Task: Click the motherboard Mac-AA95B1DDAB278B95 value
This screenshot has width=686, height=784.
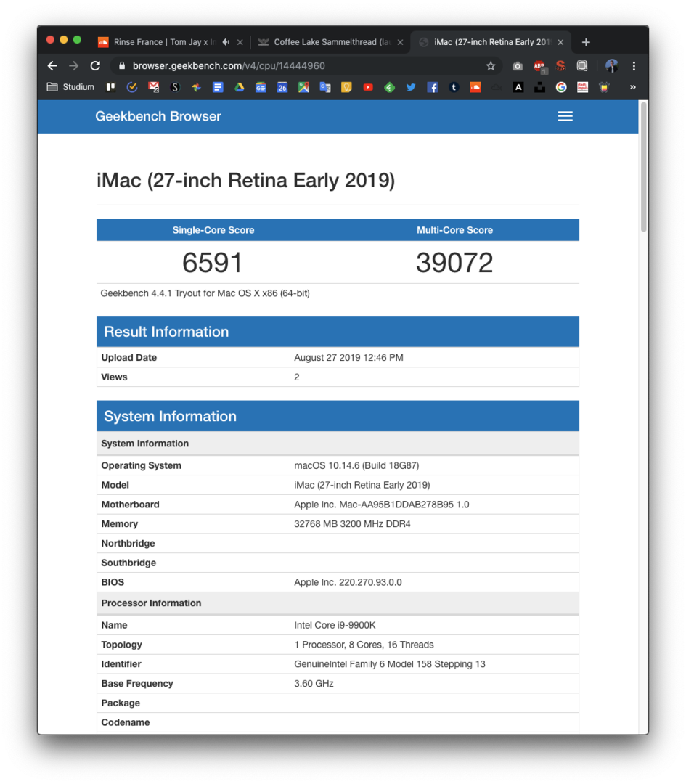Action: point(382,505)
